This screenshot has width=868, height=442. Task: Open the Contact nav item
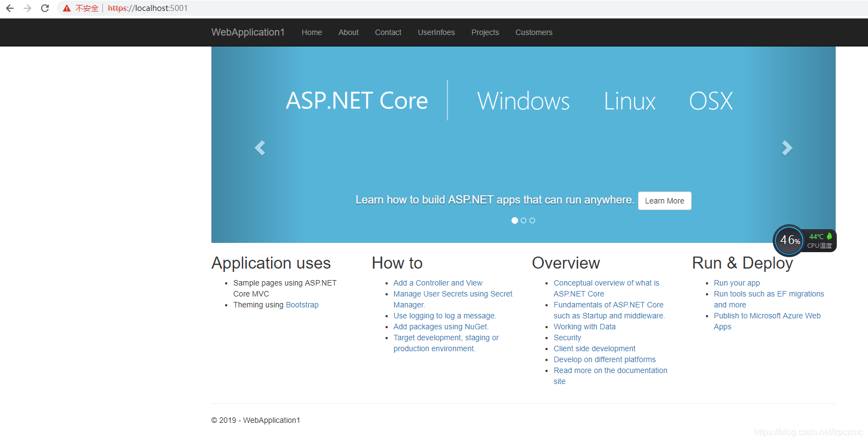[x=388, y=32]
